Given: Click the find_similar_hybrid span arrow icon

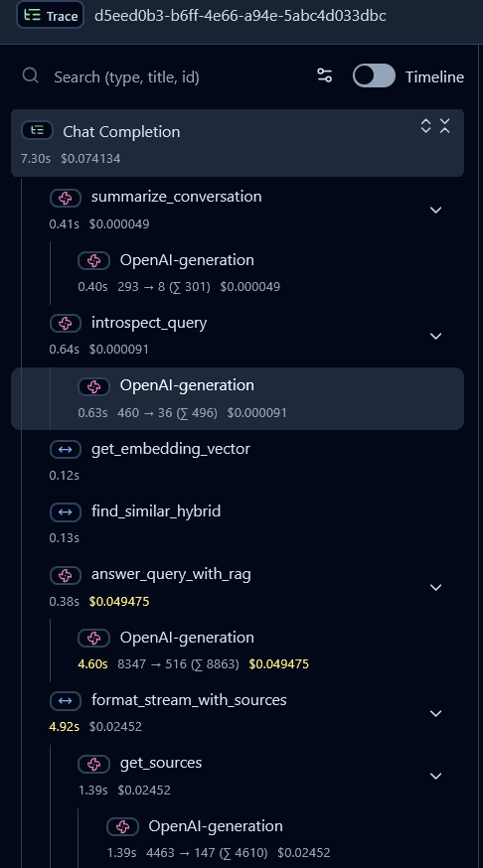Looking at the screenshot, I should coord(66,512).
